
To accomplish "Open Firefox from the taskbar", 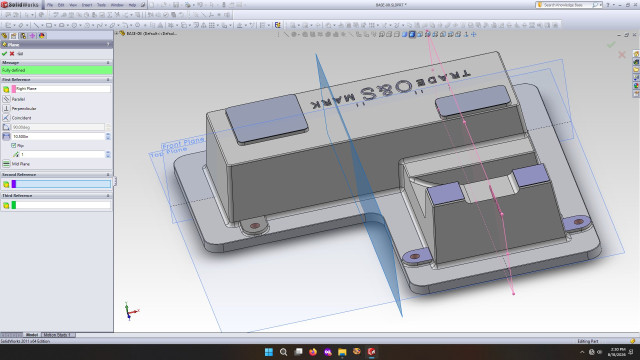I will coord(313,352).
